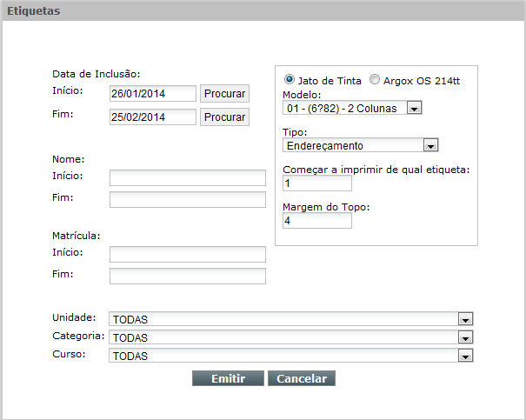Image resolution: width=526 pixels, height=420 pixels.
Task: Click Procurar next to end date
Action: point(225,117)
